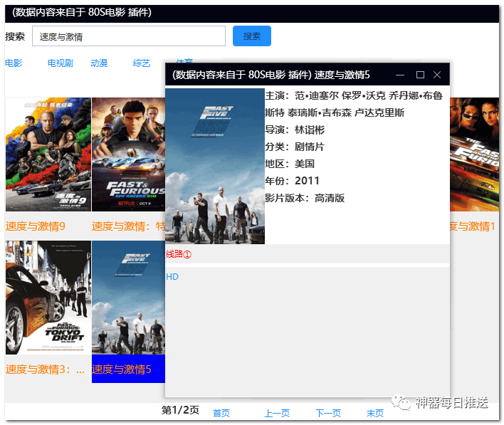Go to 上一页 previous page

coord(277,413)
